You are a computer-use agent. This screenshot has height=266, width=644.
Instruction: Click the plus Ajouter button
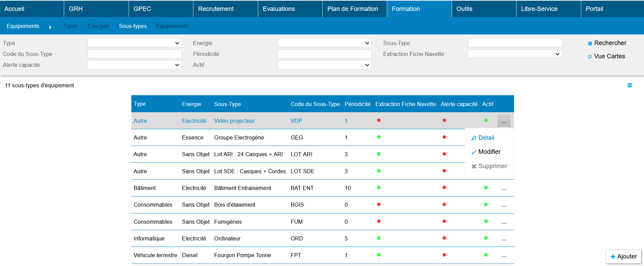[624, 256]
